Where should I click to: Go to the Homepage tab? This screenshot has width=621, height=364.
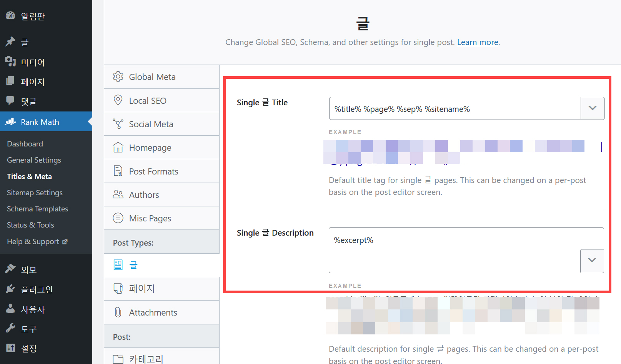[161, 148]
